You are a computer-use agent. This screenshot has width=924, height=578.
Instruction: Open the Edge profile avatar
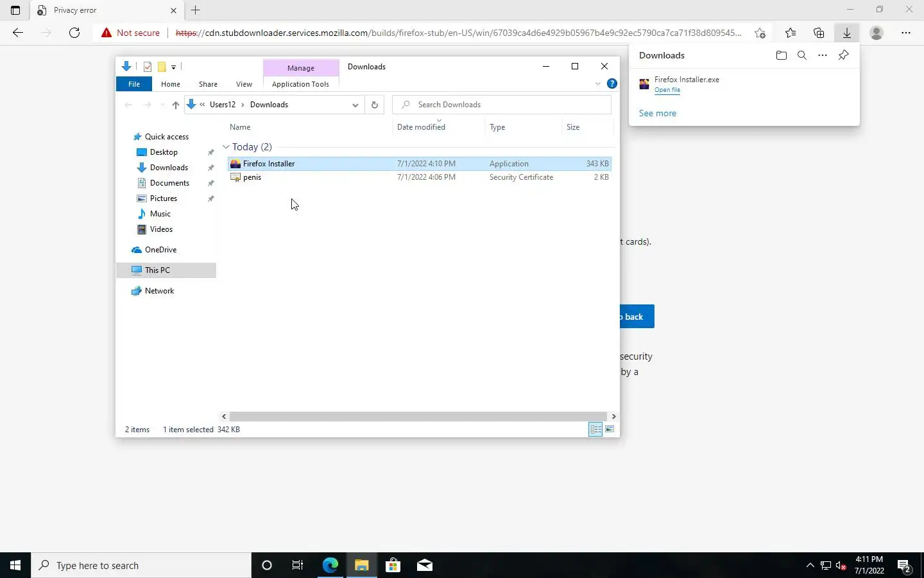point(877,33)
